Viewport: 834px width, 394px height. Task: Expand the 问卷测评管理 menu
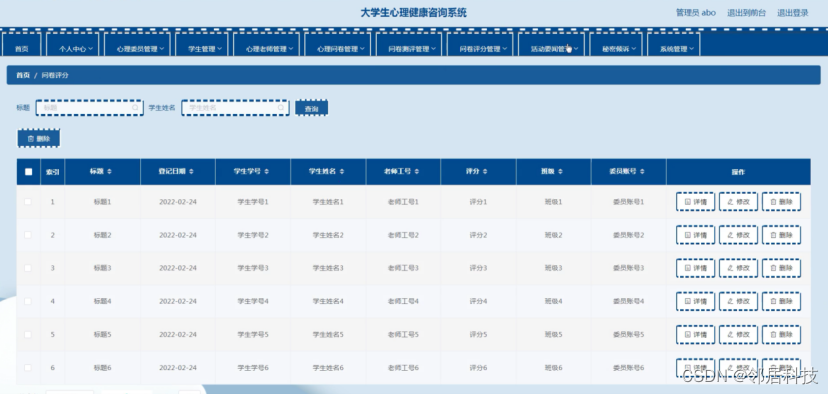click(x=408, y=45)
